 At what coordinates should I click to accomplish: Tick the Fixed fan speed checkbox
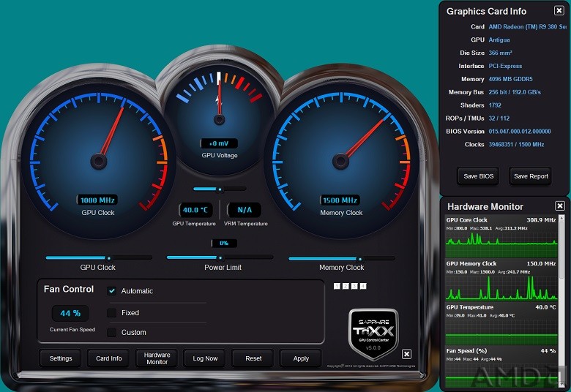pos(112,313)
